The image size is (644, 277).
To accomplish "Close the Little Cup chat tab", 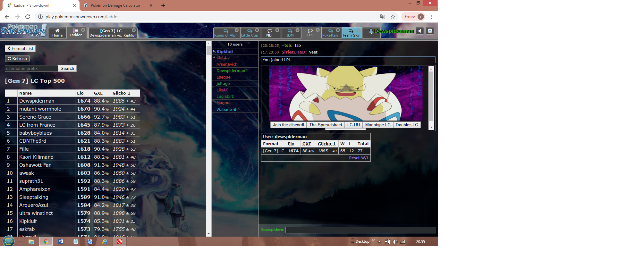I will click(257, 30).
